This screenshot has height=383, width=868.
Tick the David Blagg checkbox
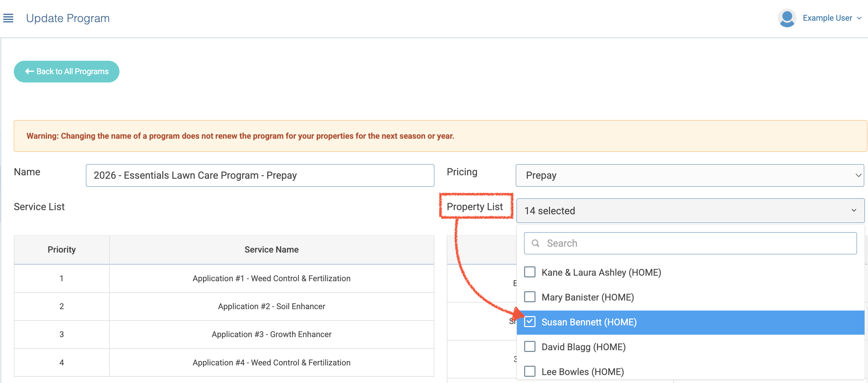click(x=530, y=347)
